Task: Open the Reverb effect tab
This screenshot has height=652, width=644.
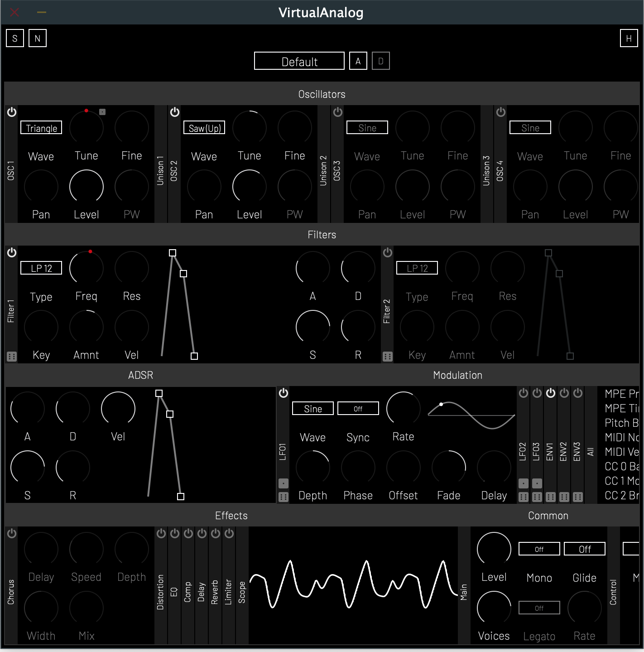Action: point(215,592)
